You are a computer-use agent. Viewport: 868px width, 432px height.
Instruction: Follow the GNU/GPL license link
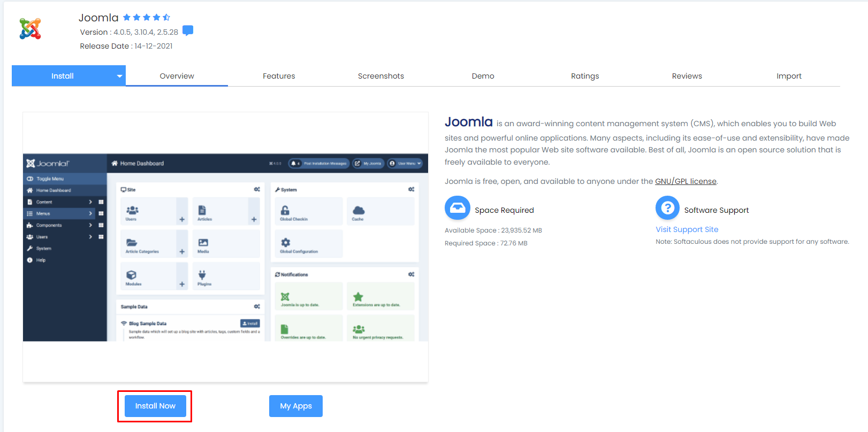(686, 181)
